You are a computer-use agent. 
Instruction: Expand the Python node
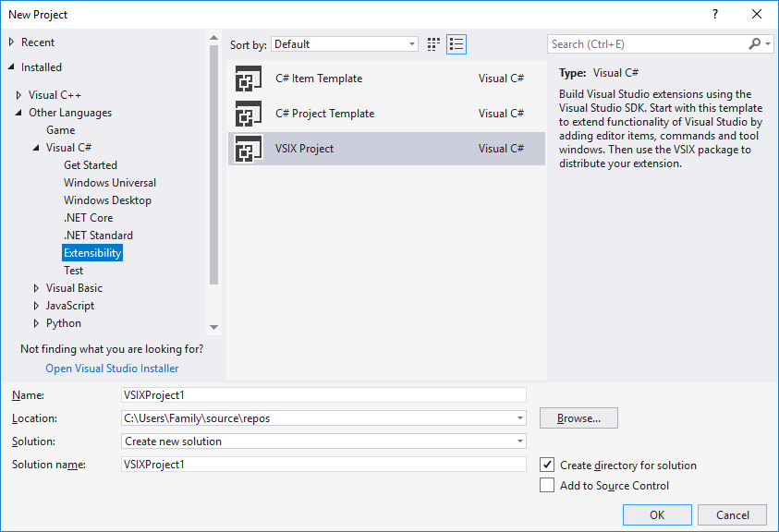(36, 323)
